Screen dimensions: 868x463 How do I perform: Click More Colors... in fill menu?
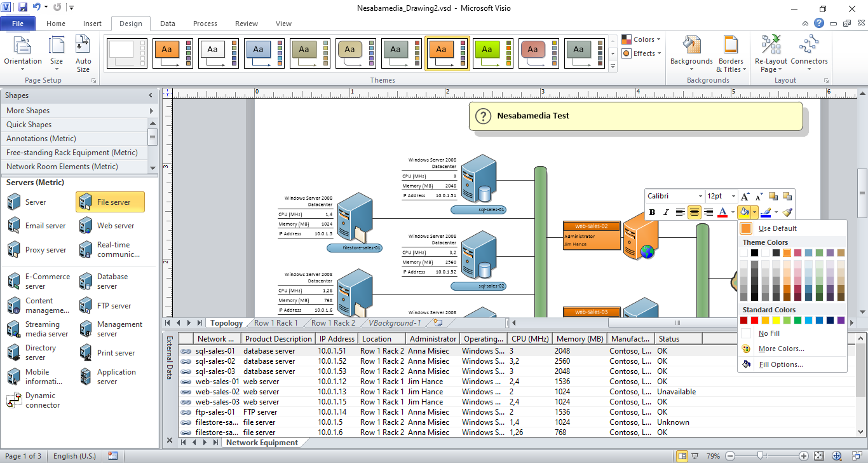point(781,349)
